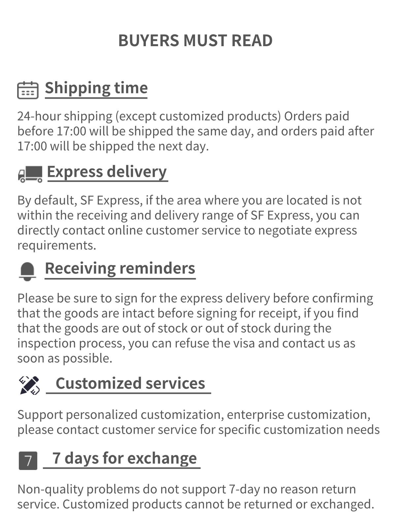Click the 7-day no reason return text
The image size is (396, 532).
click(x=195, y=496)
